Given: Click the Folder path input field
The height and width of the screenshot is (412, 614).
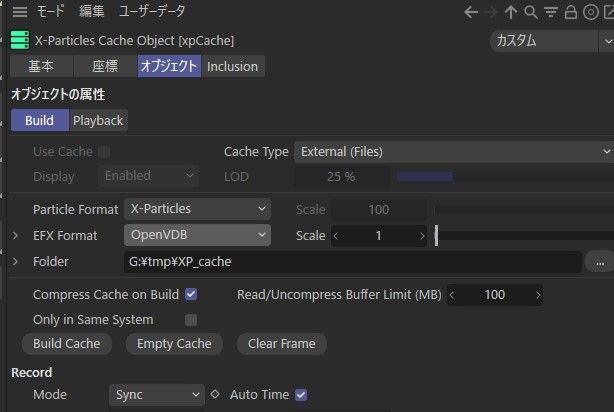Looking at the screenshot, I should [352, 262].
